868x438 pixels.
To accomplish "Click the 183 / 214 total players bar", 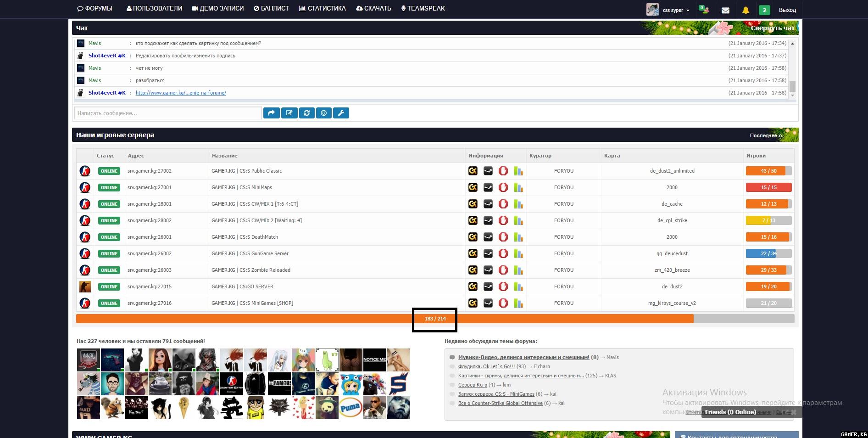I will (434, 319).
